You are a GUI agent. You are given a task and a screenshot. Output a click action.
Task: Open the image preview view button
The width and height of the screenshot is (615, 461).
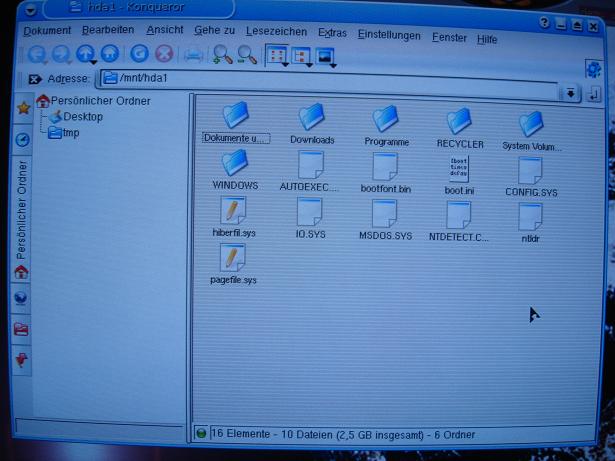click(326, 57)
